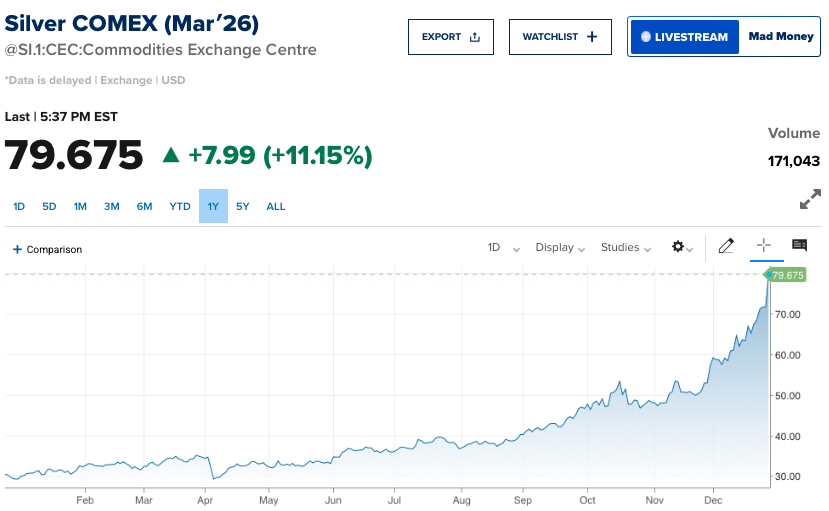
Task: Click the export upload icon
Action: click(x=475, y=37)
